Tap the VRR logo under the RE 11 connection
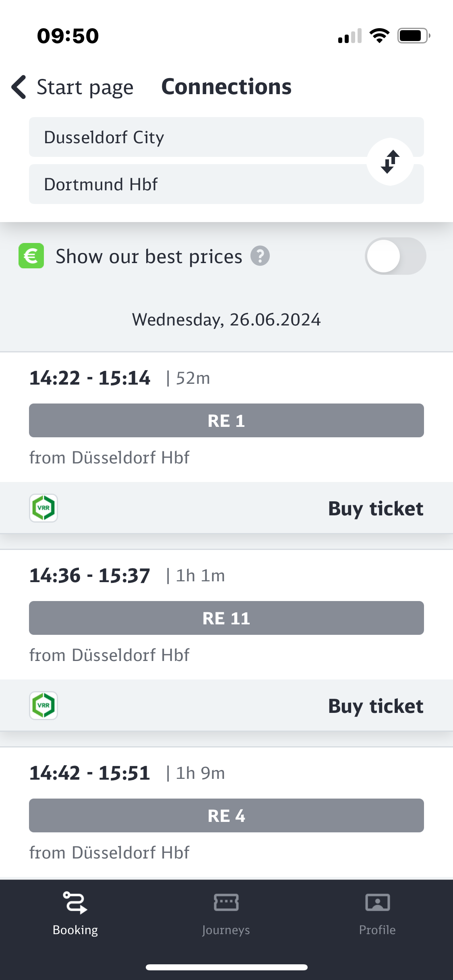The width and height of the screenshot is (453, 980). click(43, 706)
